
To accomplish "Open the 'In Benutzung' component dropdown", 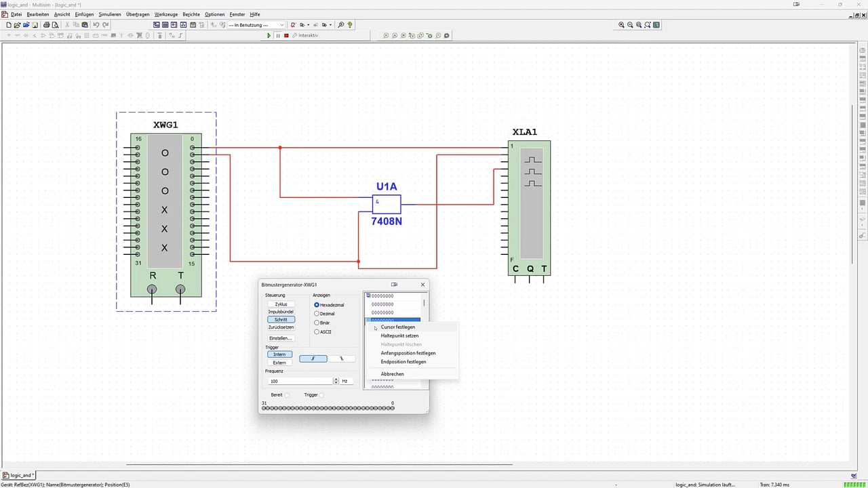I will [256, 25].
